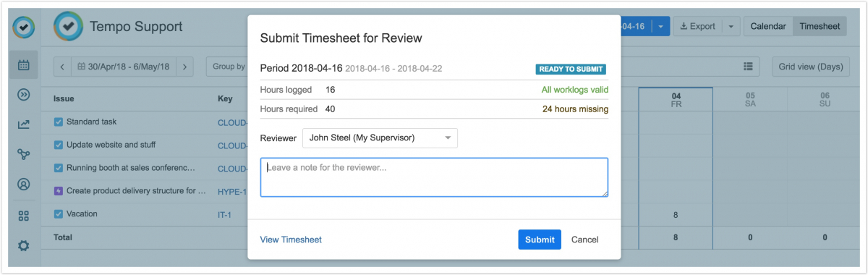Image resolution: width=868 pixels, height=275 pixels.
Task: Open the apps grid sidebar icon
Action: pos(23,216)
